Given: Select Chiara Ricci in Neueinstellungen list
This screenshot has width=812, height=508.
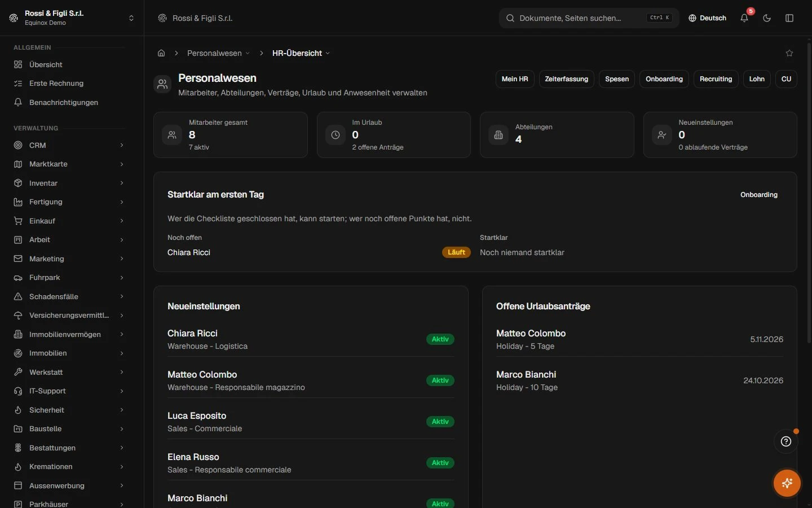Looking at the screenshot, I should [311, 339].
